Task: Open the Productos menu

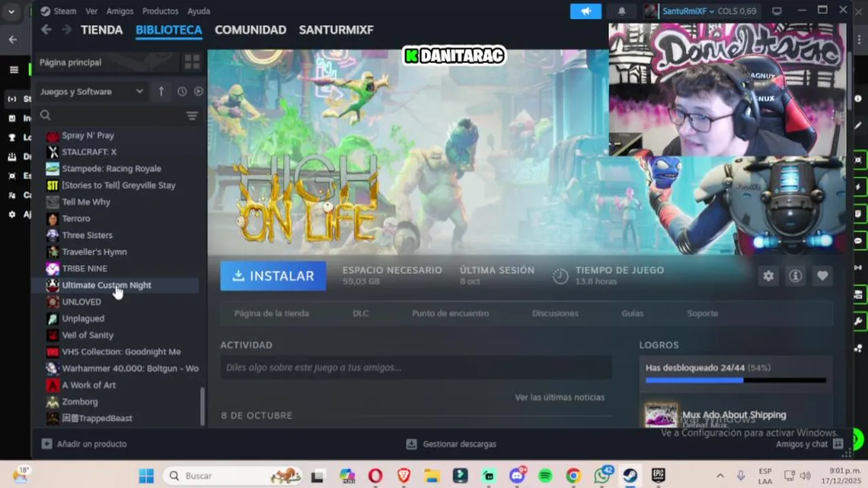Action: tap(160, 11)
